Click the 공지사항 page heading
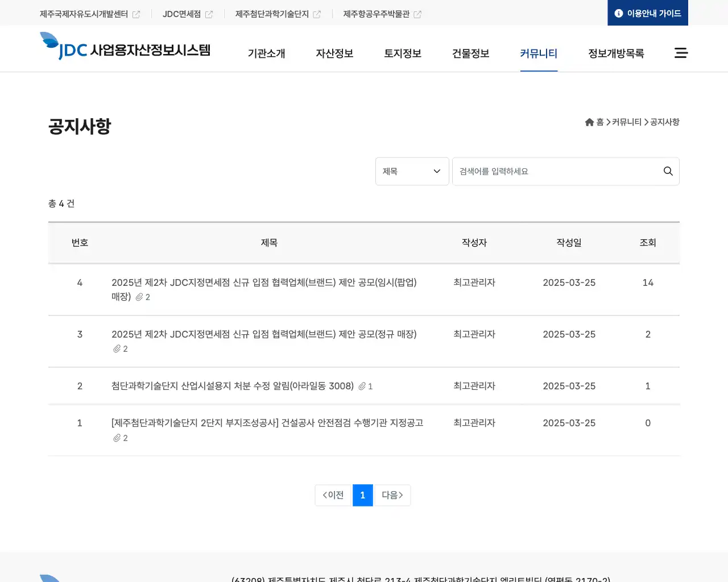This screenshot has width=728, height=582. pyautogui.click(x=80, y=126)
